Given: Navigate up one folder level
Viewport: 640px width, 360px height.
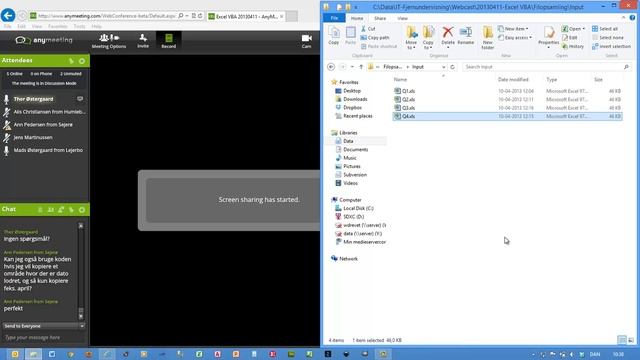Looking at the screenshot, I should click(361, 67).
